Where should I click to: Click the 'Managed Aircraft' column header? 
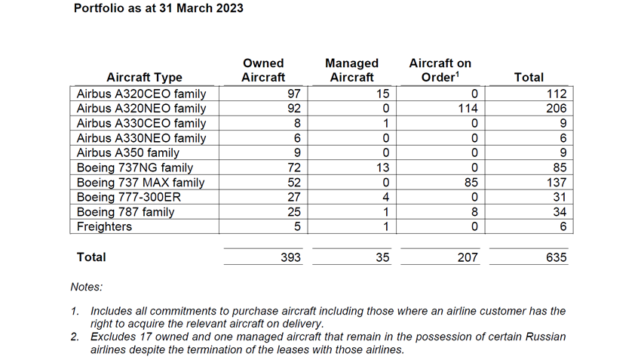point(351,70)
